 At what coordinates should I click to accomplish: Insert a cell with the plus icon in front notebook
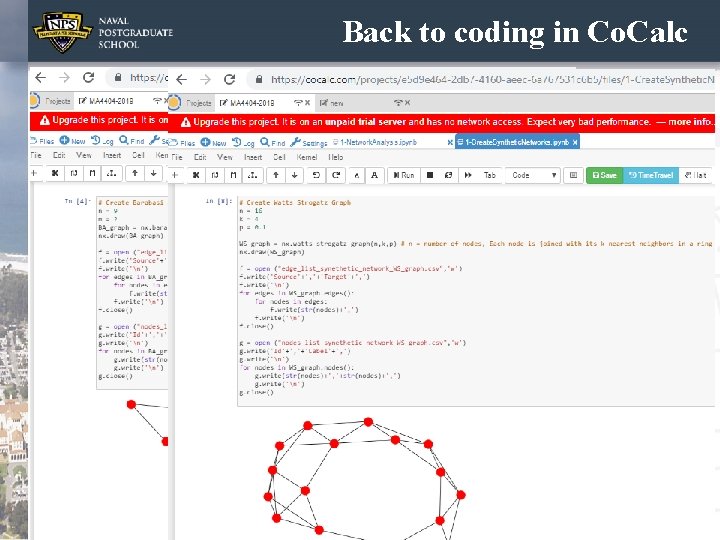click(175, 175)
